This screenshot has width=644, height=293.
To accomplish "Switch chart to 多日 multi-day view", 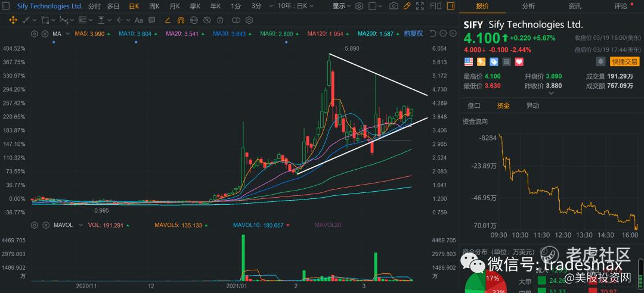I will pos(113,6).
